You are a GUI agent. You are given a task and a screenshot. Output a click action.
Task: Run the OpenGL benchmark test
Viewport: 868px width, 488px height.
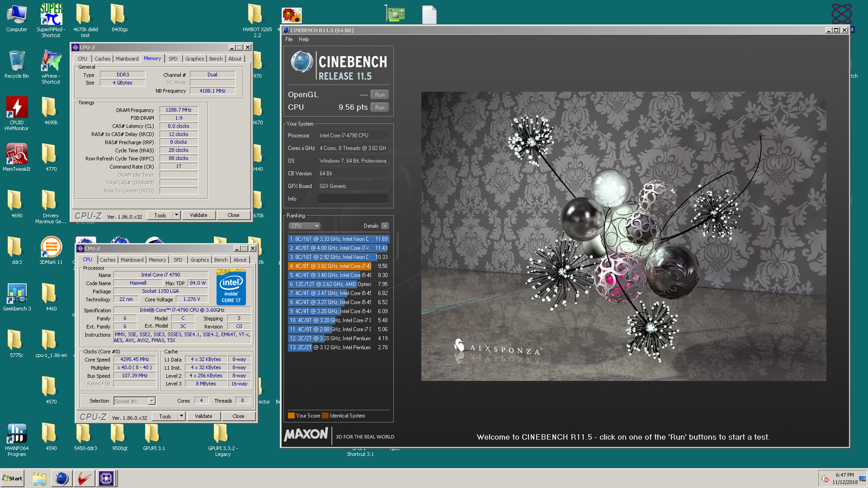pyautogui.click(x=380, y=95)
